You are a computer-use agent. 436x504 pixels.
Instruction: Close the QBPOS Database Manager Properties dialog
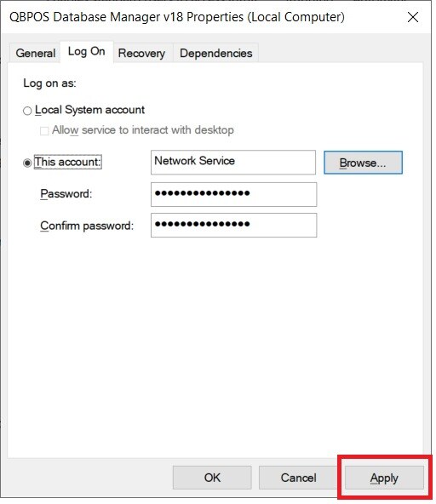coord(412,17)
